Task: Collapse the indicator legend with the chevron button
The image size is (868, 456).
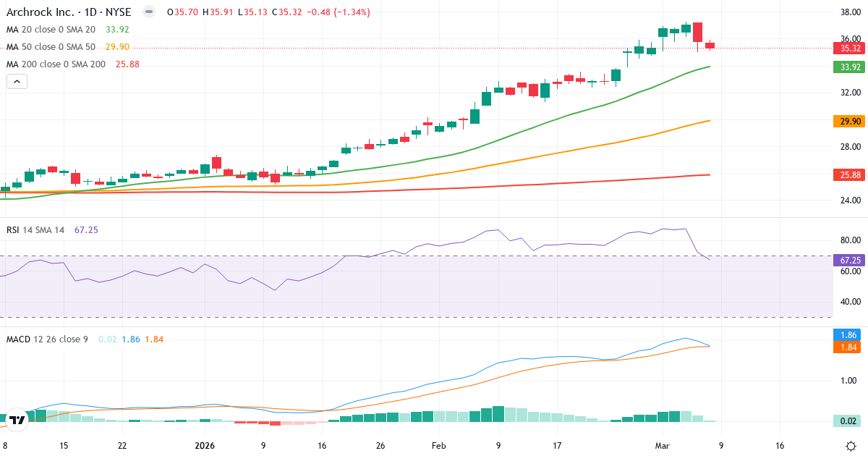Action: 16,81
